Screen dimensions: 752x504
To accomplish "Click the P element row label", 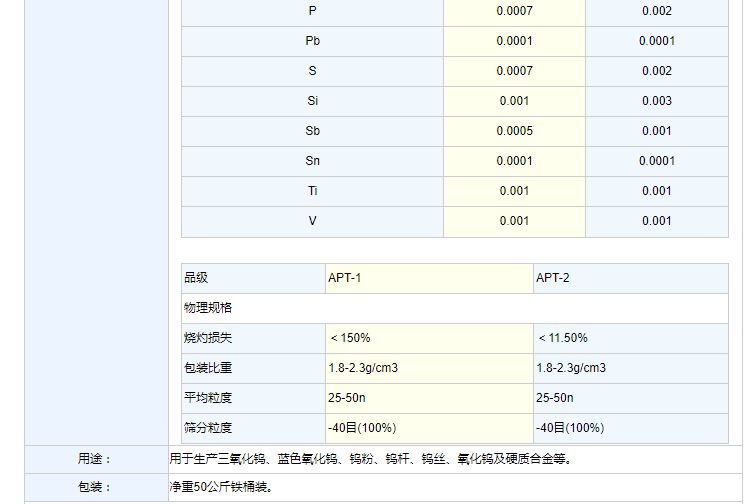I will coord(313,11).
